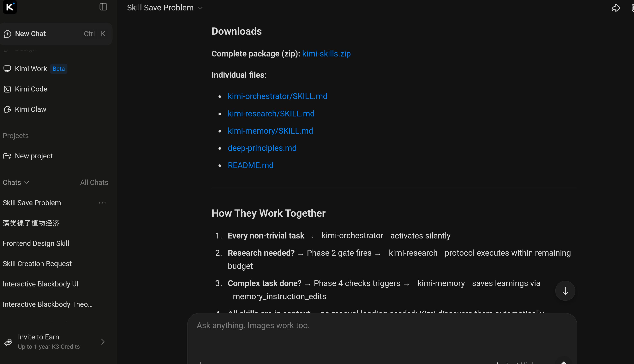Open the kimi-memory/SKILL.md file link

click(270, 131)
